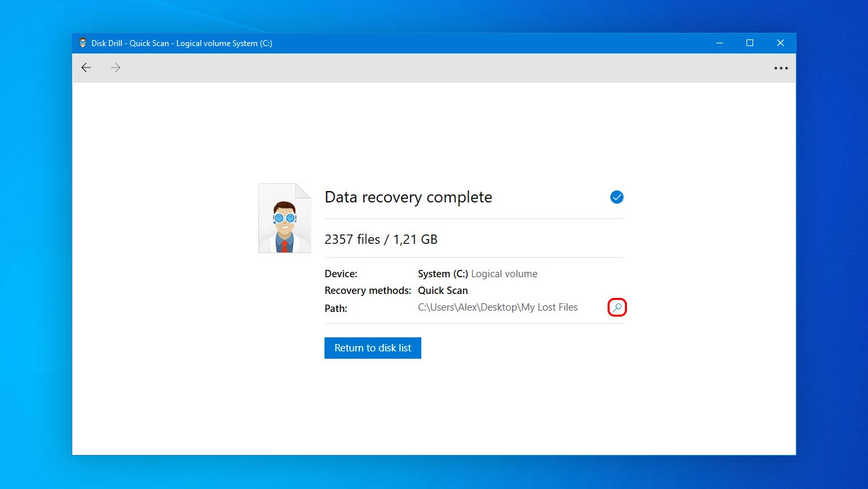Click the 'Device:' label

click(x=341, y=274)
